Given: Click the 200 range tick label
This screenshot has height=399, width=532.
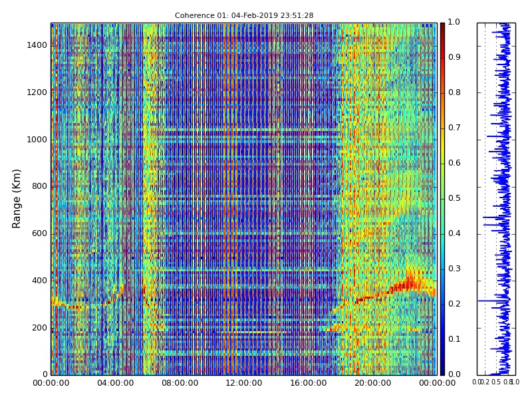Looking at the screenshot, I should point(39,328).
